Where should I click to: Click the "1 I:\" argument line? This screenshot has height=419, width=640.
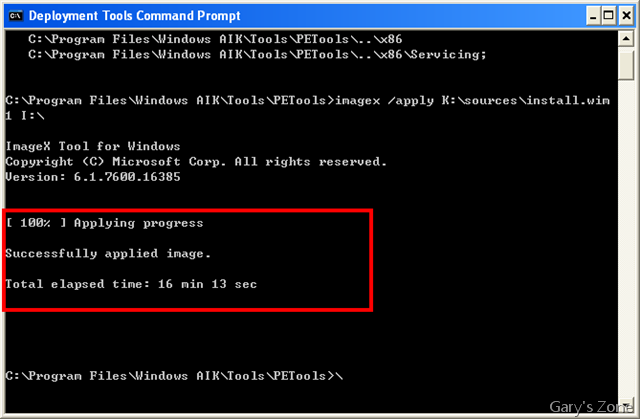(24, 116)
